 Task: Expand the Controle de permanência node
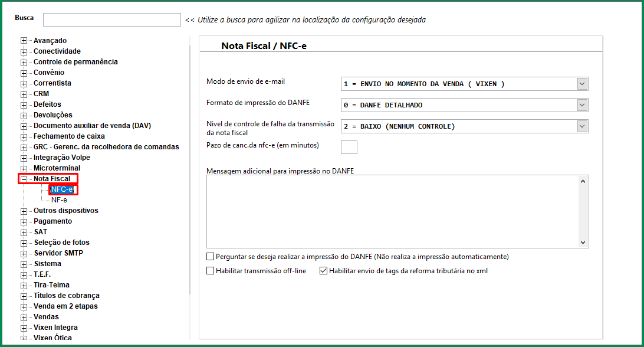pyautogui.click(x=24, y=63)
